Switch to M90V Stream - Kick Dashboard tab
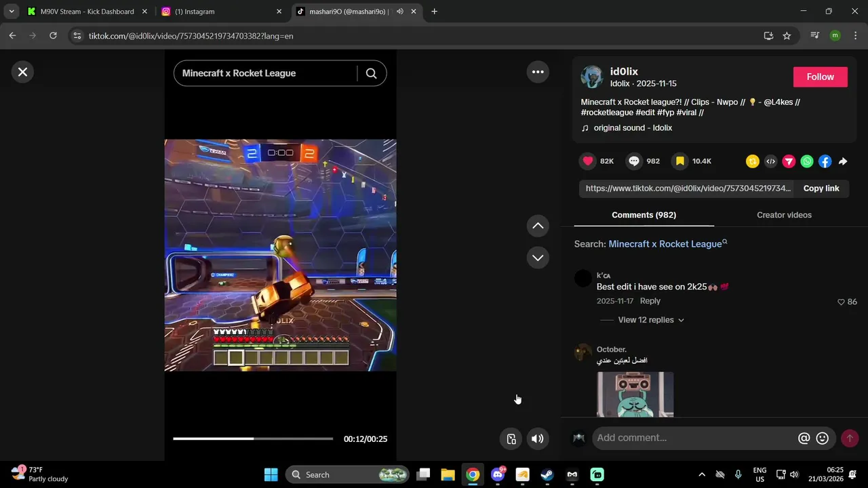The width and height of the screenshot is (868, 488). (87, 12)
